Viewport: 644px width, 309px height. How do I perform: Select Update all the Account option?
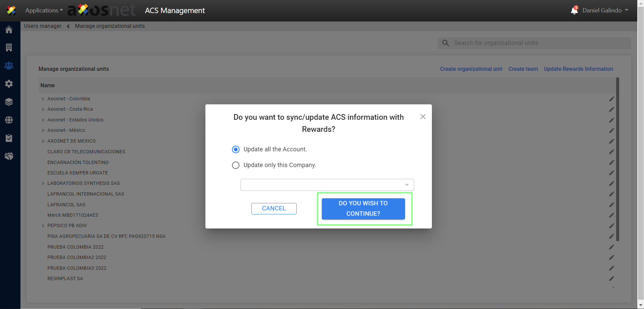point(236,149)
